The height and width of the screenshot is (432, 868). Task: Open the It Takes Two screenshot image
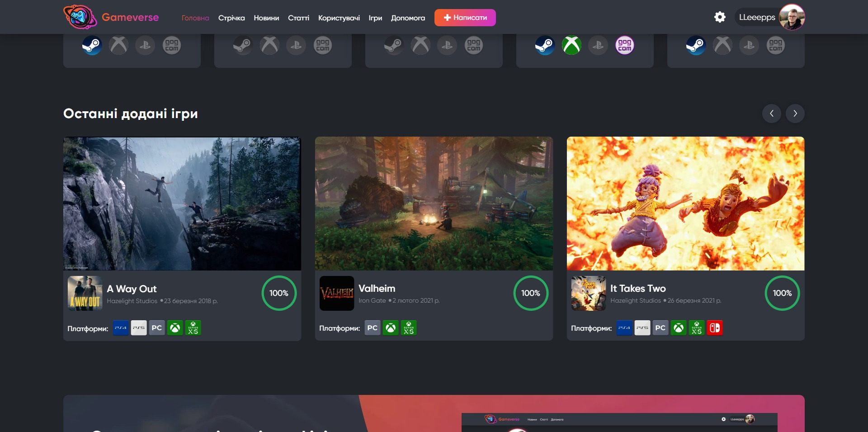coord(686,204)
